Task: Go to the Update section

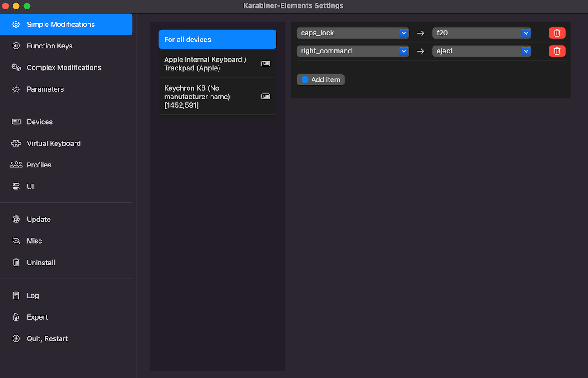Action: (66, 219)
